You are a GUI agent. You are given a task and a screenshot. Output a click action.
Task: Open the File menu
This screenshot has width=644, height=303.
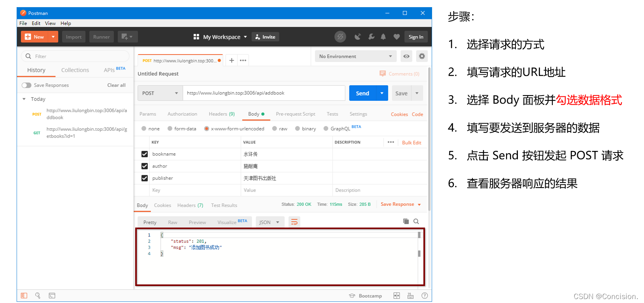click(x=23, y=23)
